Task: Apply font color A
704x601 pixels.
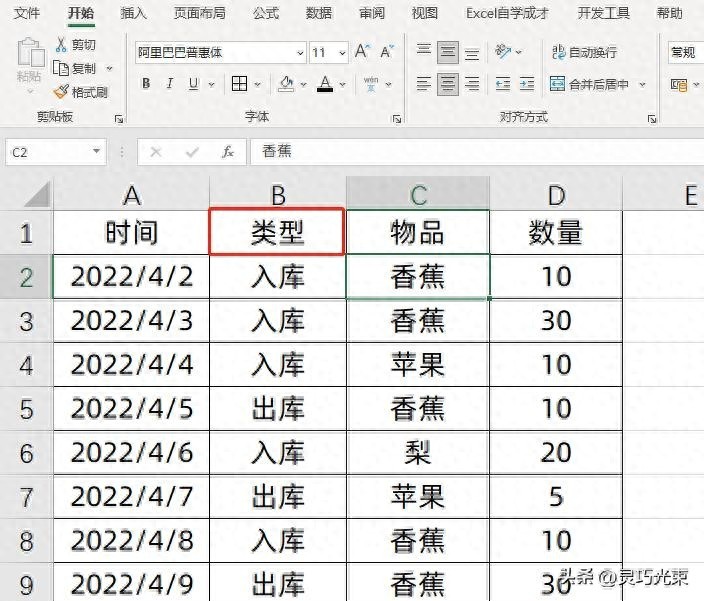Action: pos(325,83)
